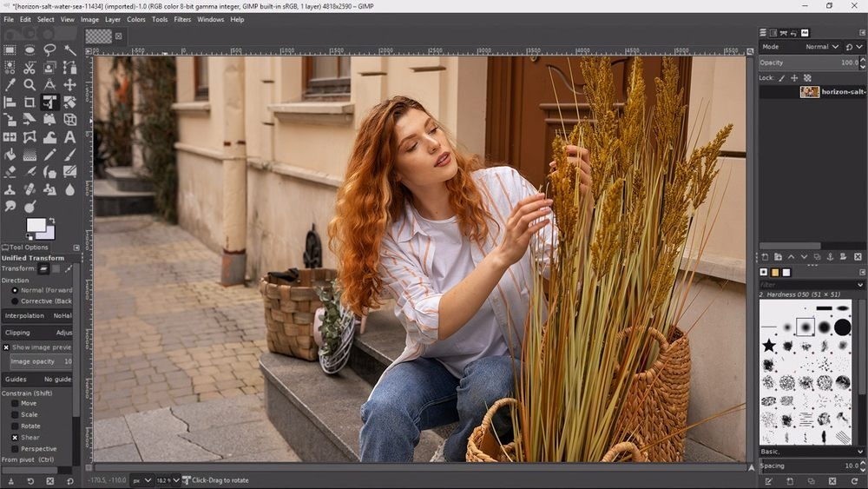Select the Move tool
Image resolution: width=868 pixels, height=489 pixels.
[x=69, y=84]
